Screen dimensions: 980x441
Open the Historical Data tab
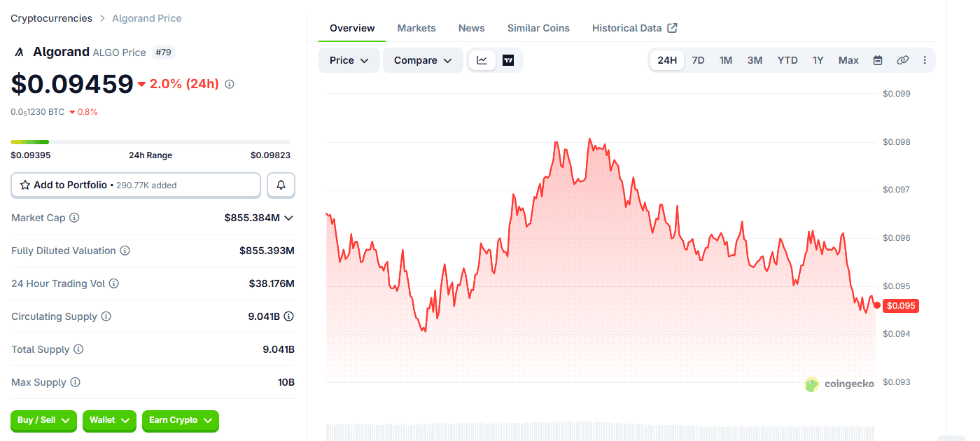[634, 28]
